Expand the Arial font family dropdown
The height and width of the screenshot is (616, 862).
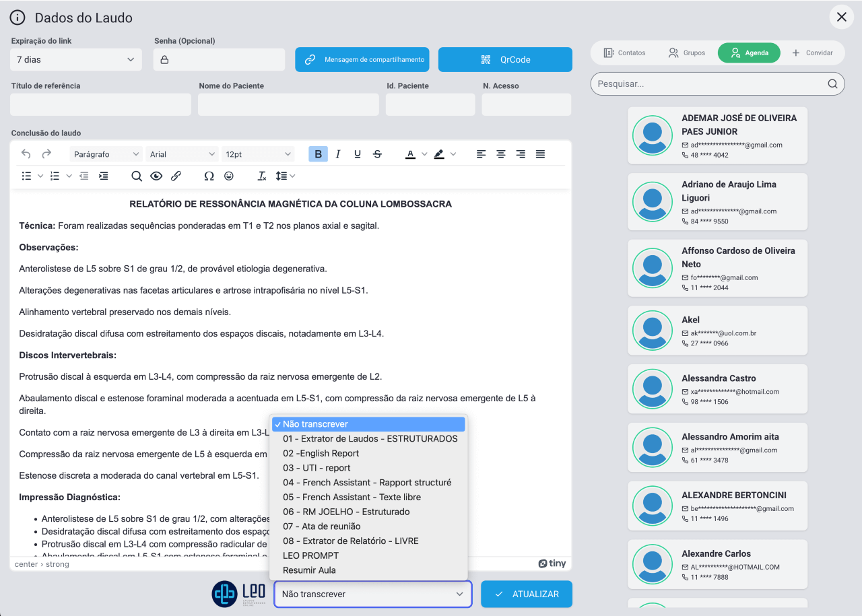(x=183, y=154)
